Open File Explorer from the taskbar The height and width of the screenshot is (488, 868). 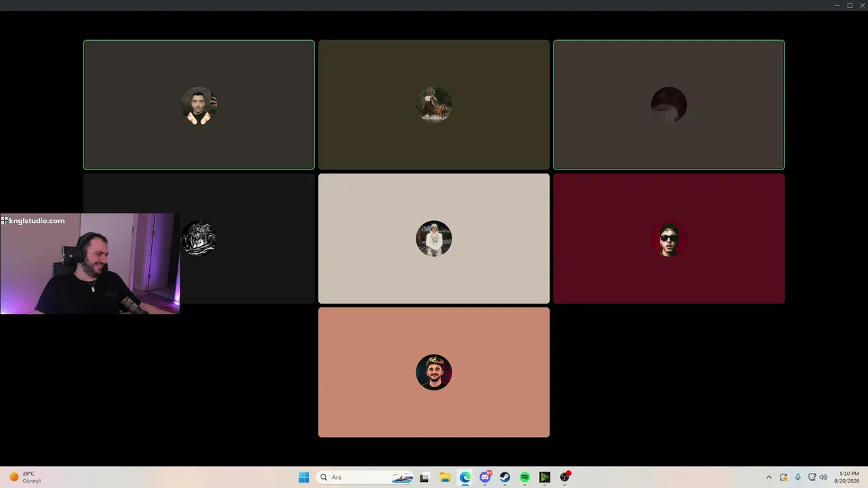click(445, 477)
